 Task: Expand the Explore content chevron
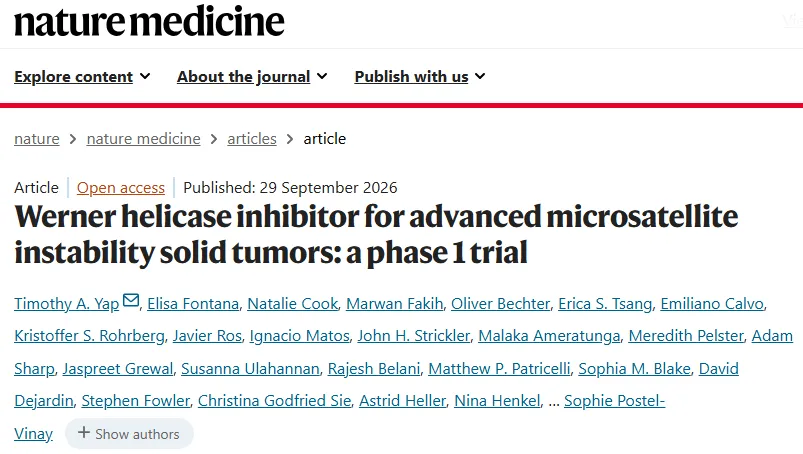pyautogui.click(x=145, y=76)
